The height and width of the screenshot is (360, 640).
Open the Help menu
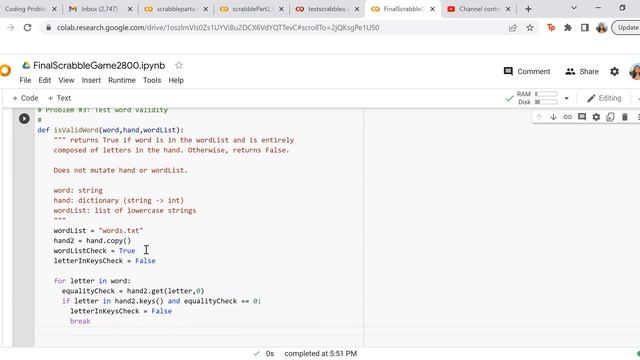(176, 80)
